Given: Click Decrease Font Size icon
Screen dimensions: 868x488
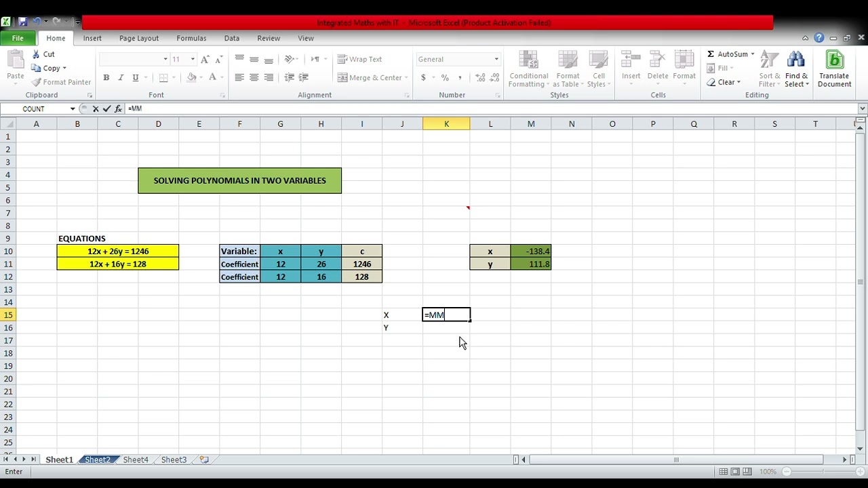Looking at the screenshot, I should 220,59.
